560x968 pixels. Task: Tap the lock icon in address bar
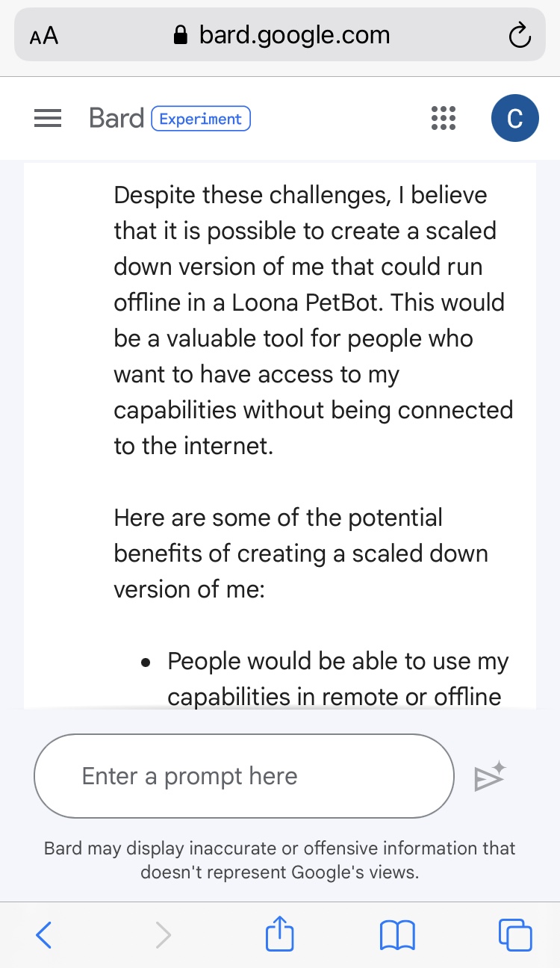point(180,35)
